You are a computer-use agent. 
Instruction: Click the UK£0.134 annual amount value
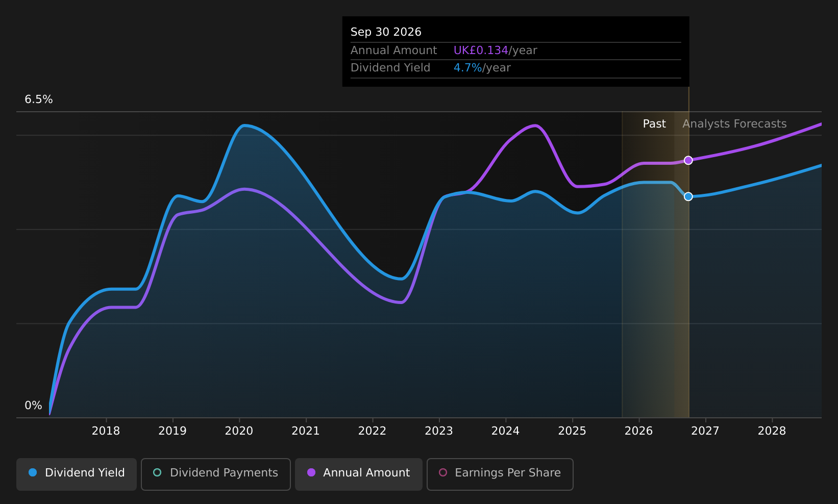click(481, 51)
